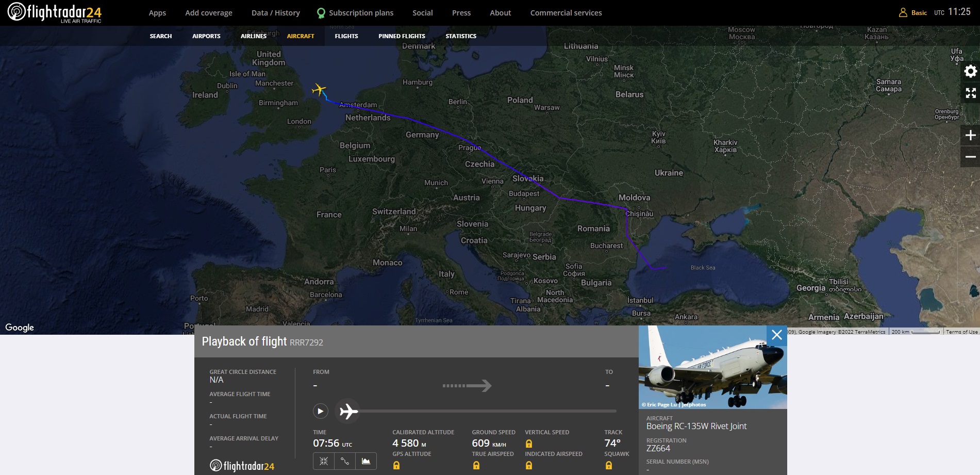The width and height of the screenshot is (980, 475).
Task: Click the airplane handle on the playback slider
Action: tap(349, 411)
